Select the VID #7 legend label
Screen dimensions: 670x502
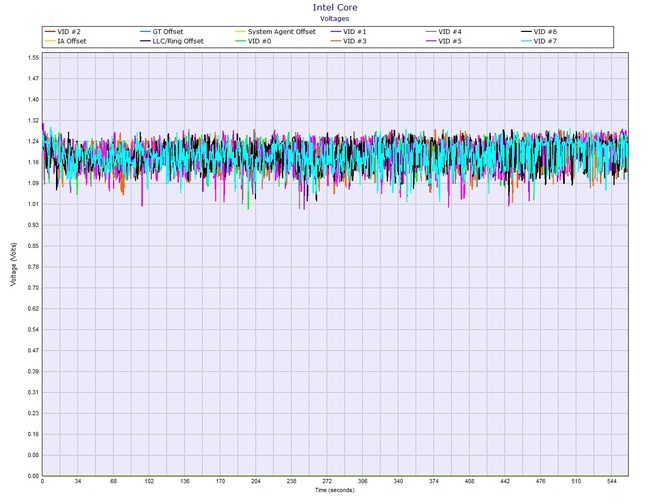[545, 41]
